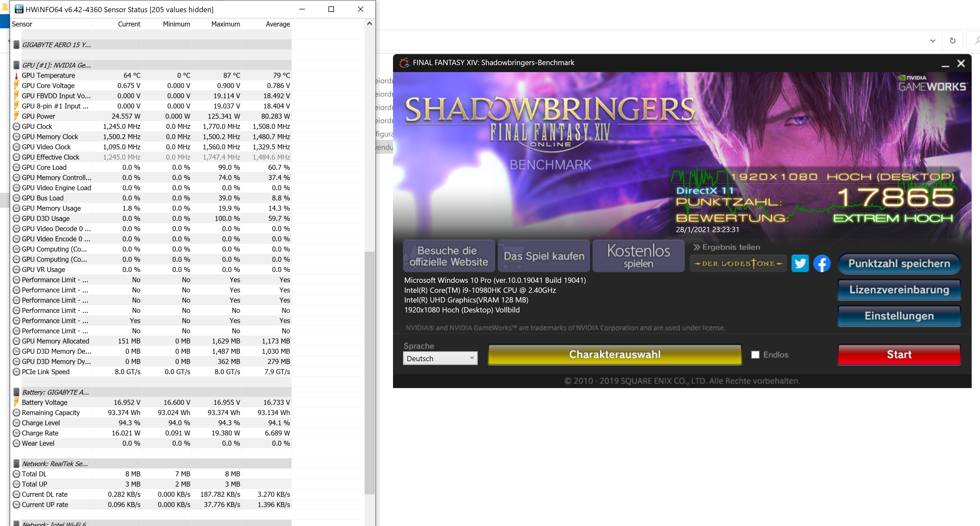
Task: Click the Charge Level sensor icon
Action: (16, 423)
